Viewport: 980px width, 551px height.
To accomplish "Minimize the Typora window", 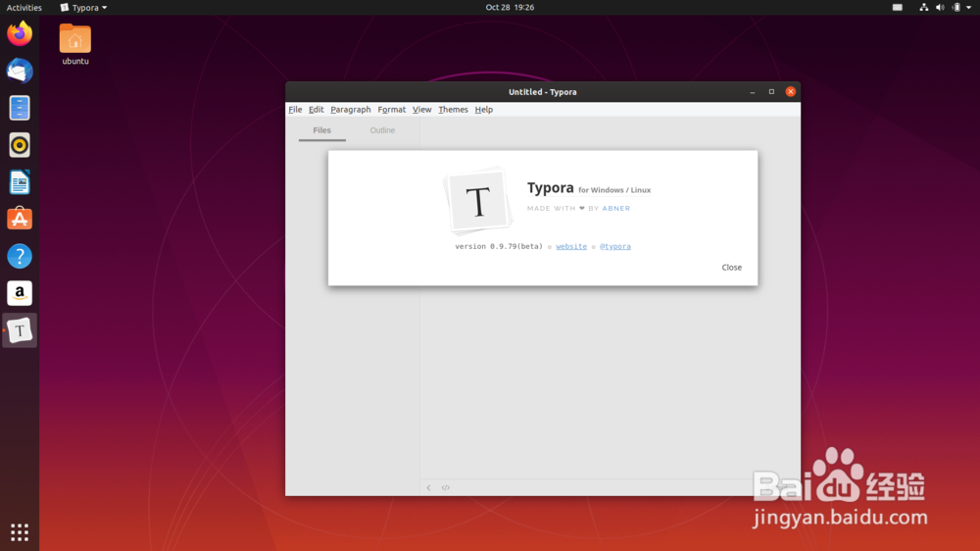I will tap(753, 92).
